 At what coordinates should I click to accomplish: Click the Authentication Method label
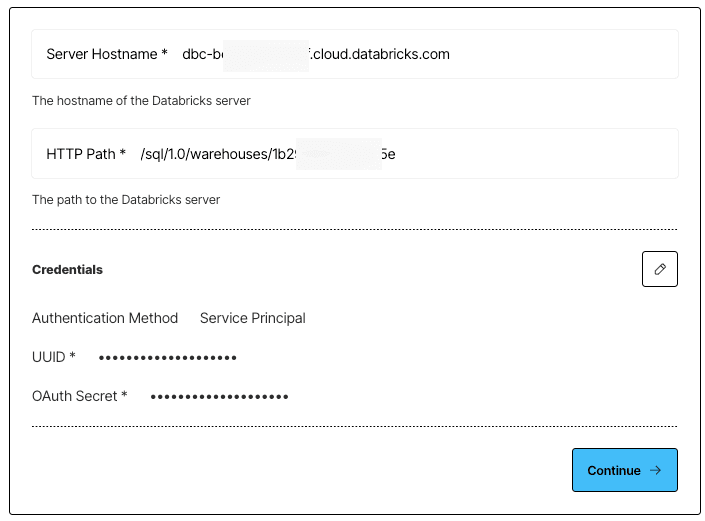[105, 318]
